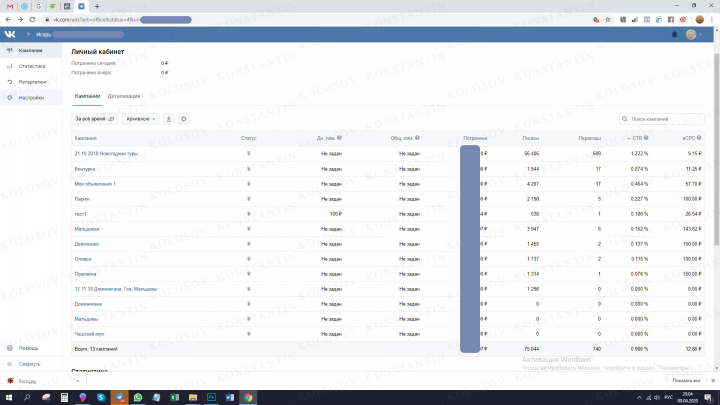Open the Архивные status filter dropdown
This screenshot has height=405, width=720.
pyautogui.click(x=141, y=119)
